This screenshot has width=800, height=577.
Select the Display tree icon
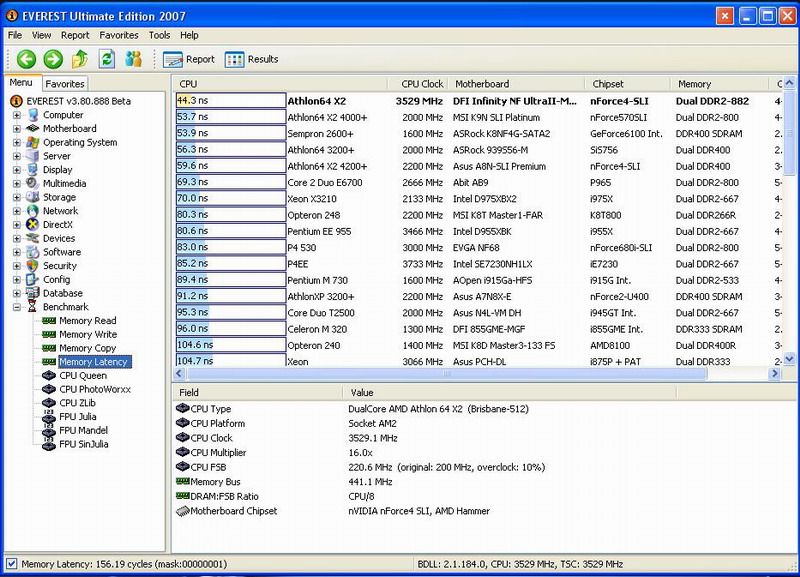33,170
